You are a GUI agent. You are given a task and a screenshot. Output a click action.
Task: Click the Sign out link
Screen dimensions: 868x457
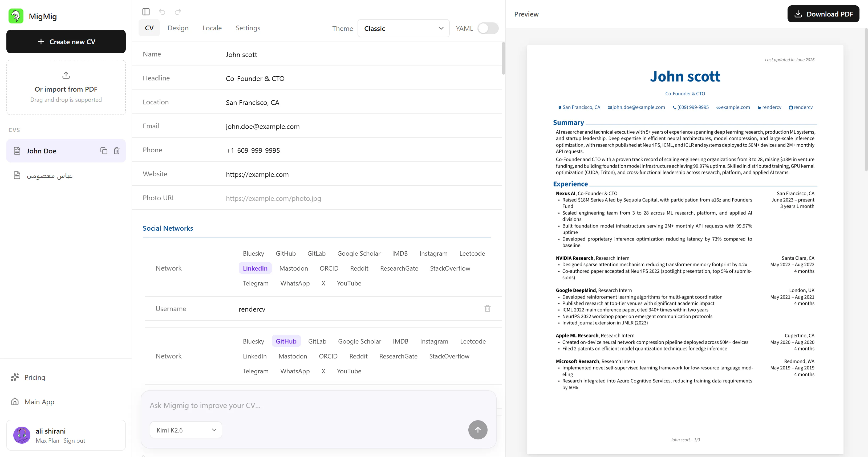coord(74,440)
